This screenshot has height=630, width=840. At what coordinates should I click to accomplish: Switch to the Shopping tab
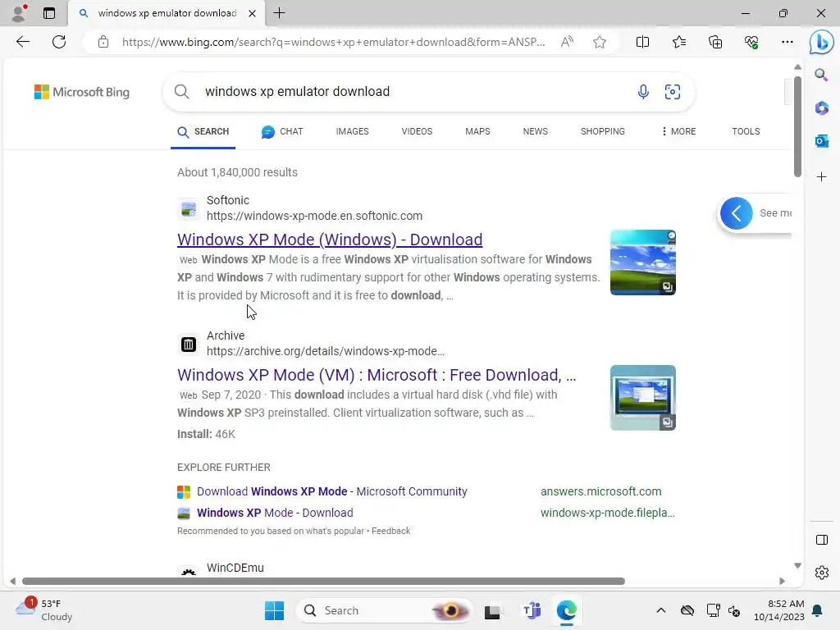pyautogui.click(x=603, y=132)
